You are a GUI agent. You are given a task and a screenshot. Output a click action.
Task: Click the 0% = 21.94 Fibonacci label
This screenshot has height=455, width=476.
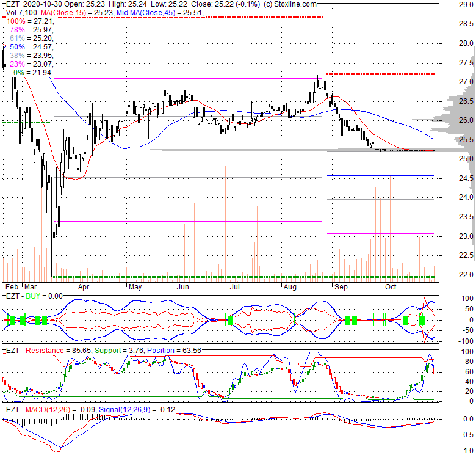[32, 72]
